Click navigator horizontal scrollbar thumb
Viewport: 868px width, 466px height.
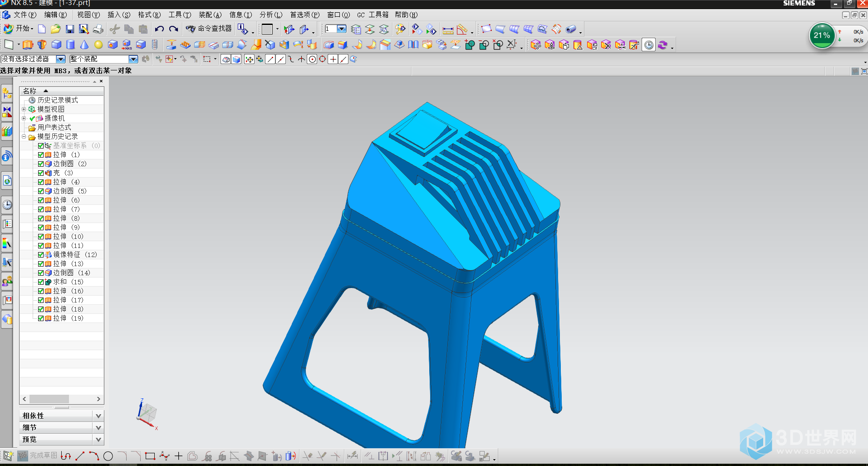49,399
